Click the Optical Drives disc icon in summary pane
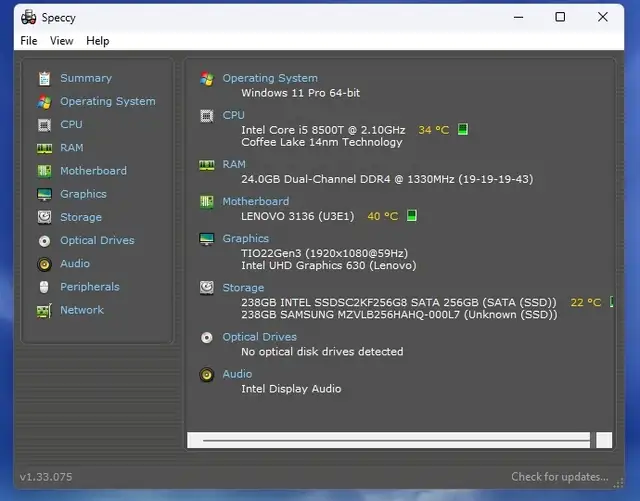Screen dimensions: 640x501 tap(207, 338)
